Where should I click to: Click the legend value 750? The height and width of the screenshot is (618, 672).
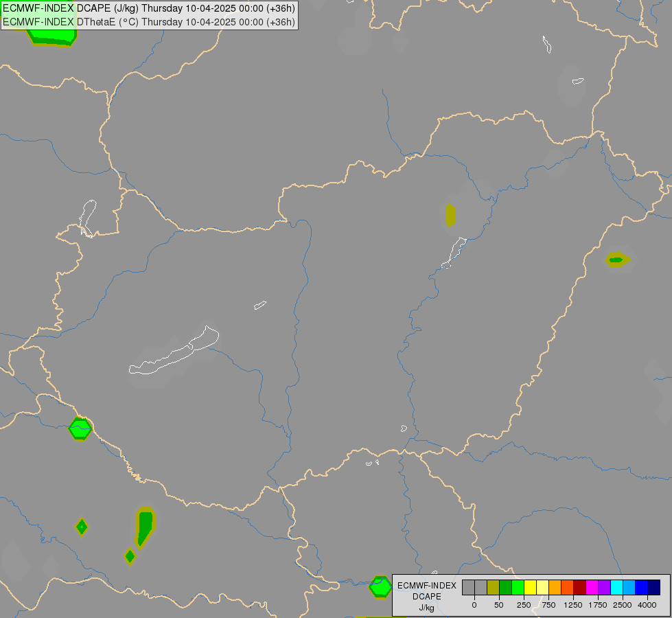click(548, 605)
